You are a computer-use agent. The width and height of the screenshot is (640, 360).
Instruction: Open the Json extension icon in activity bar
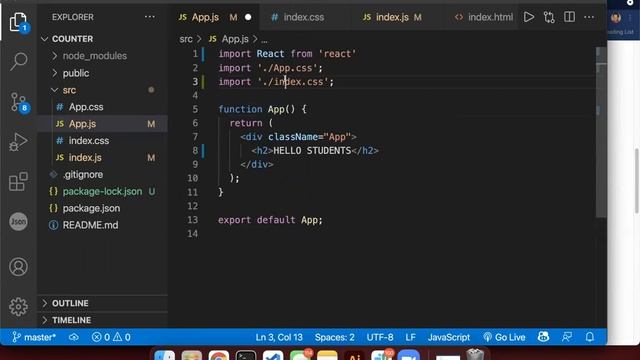tap(18, 222)
